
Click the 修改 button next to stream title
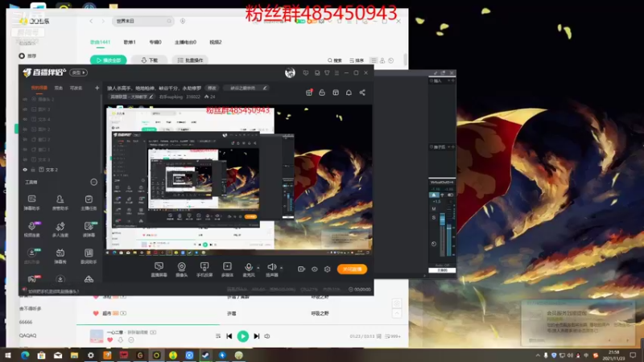[212, 88]
